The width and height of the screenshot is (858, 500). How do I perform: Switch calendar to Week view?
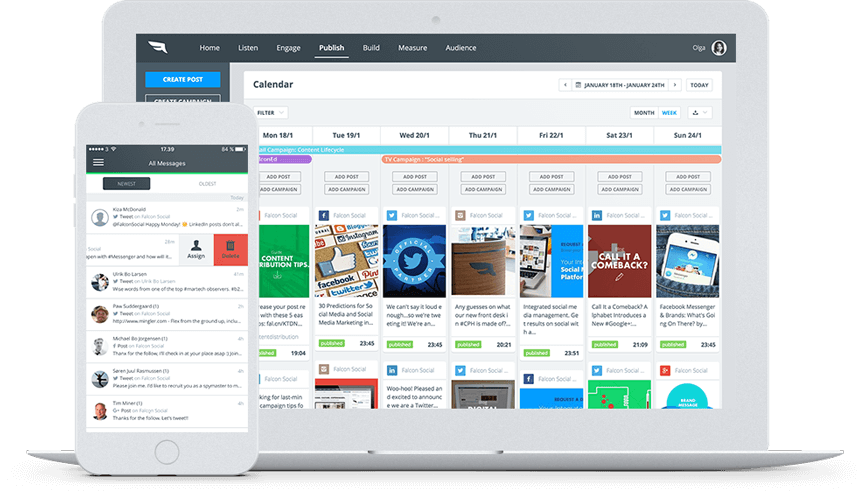pyautogui.click(x=669, y=113)
